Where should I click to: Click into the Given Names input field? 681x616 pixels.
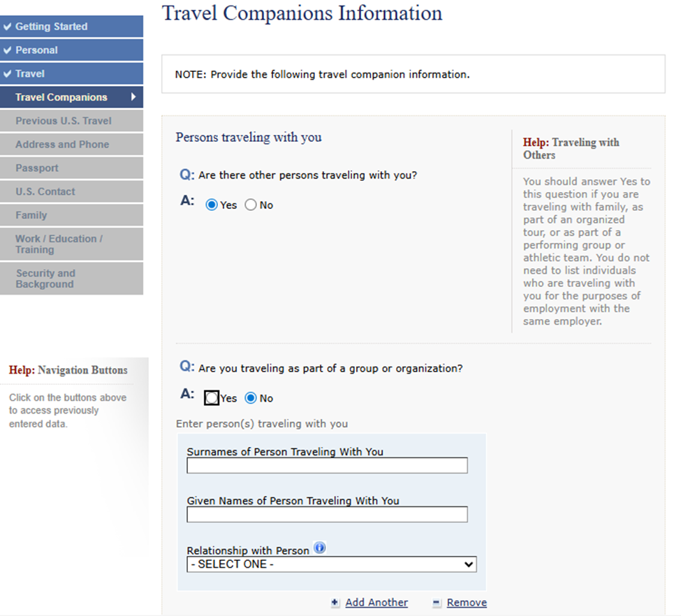327,515
